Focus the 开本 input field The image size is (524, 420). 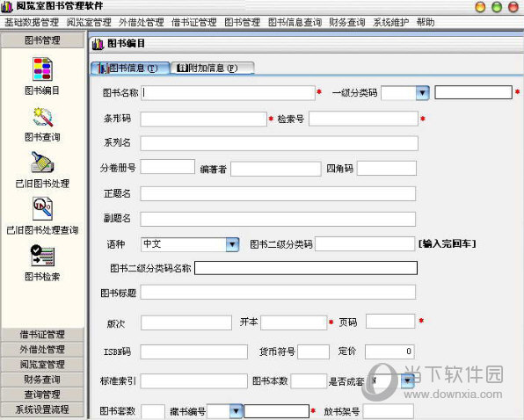pos(294,322)
